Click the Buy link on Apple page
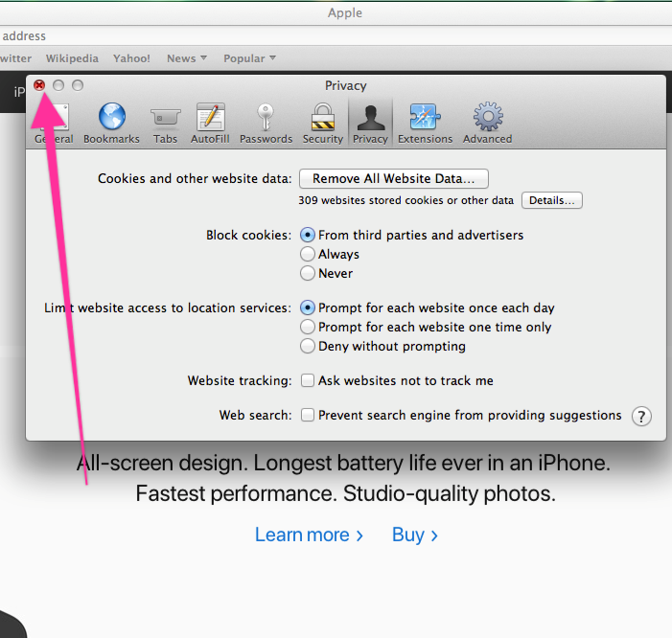 pos(415,535)
